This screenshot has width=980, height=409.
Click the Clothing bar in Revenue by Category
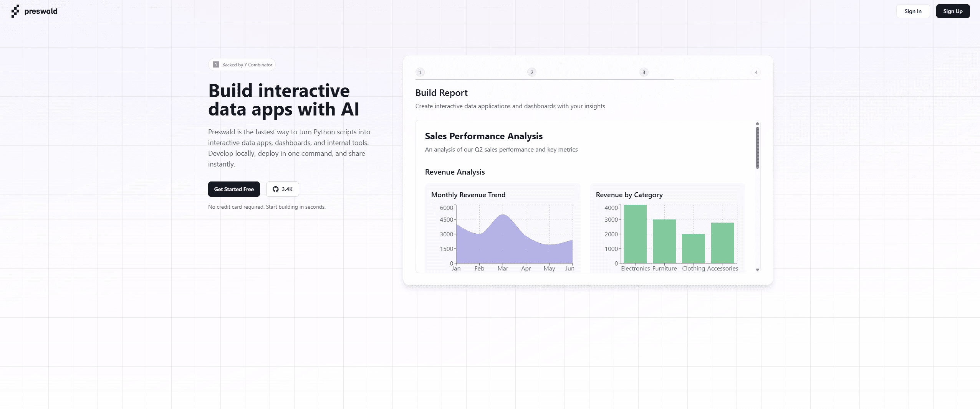click(x=694, y=249)
